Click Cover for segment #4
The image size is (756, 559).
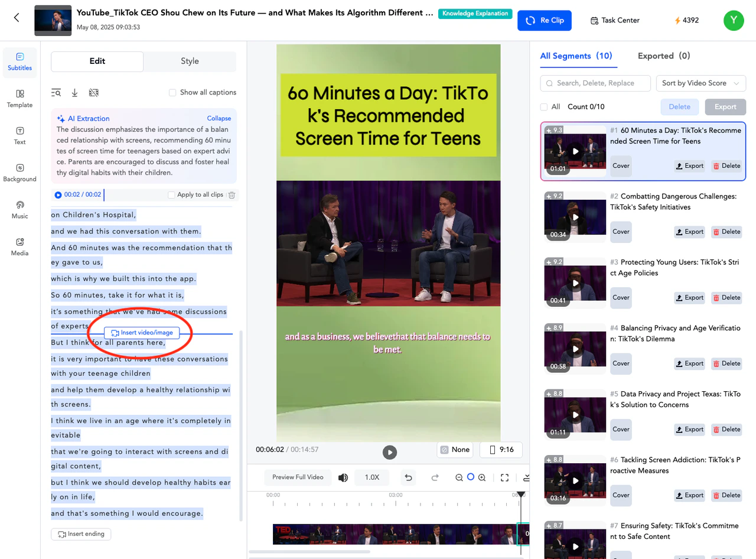(621, 363)
